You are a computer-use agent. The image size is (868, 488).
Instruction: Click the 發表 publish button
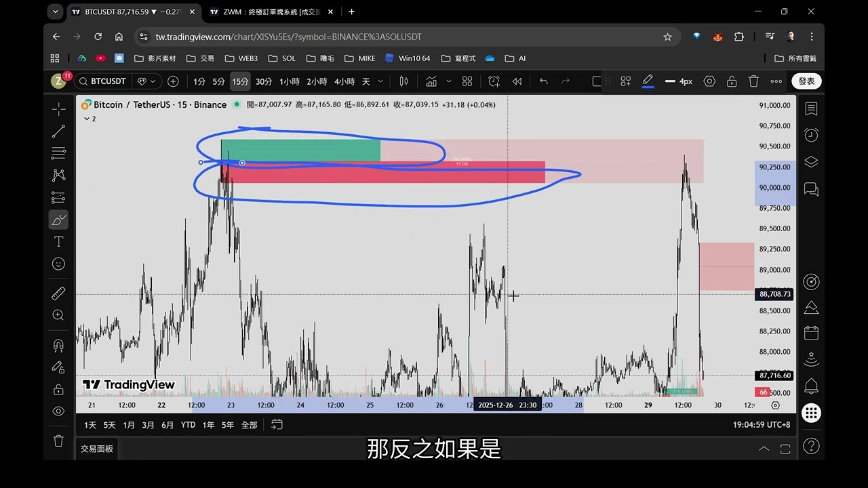[806, 81]
